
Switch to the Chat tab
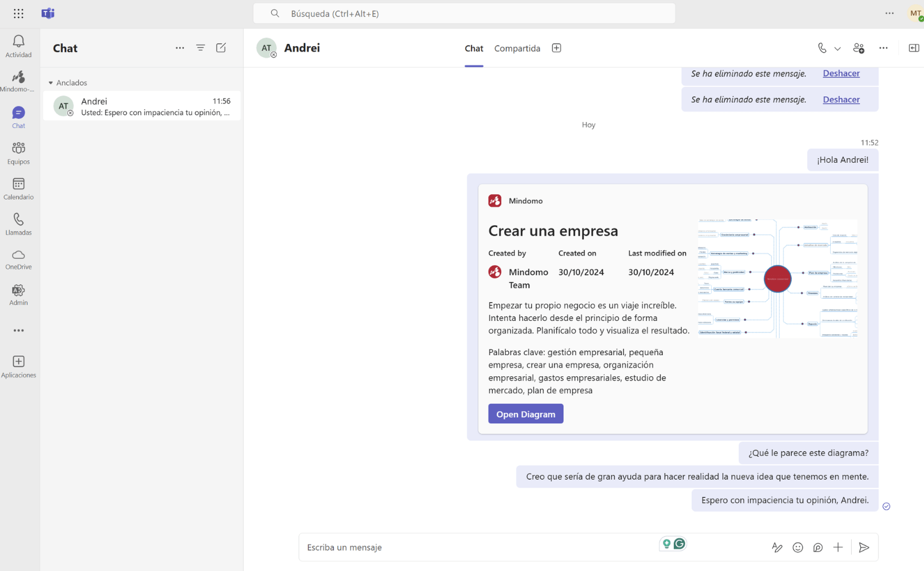[x=474, y=48]
